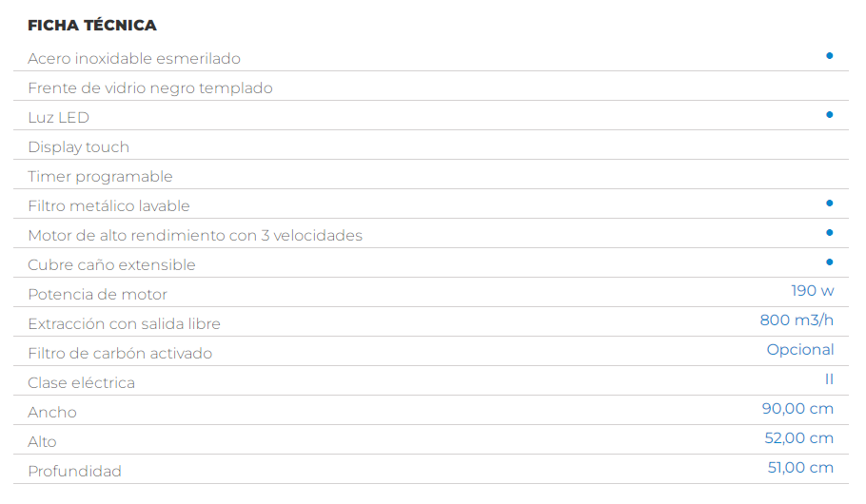Click the blue dot for Filtro metálico lavable
The width and height of the screenshot is (866, 504).
829,204
